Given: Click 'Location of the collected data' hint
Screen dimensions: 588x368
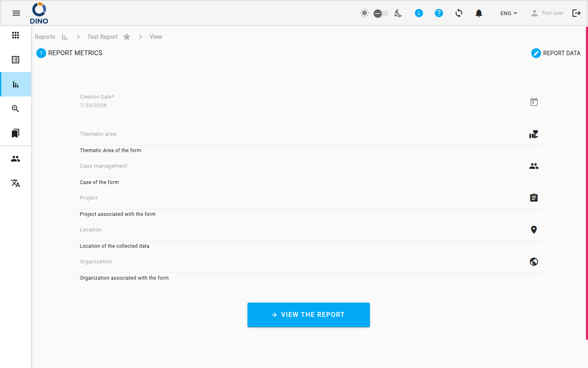Looking at the screenshot, I should click(x=114, y=246).
